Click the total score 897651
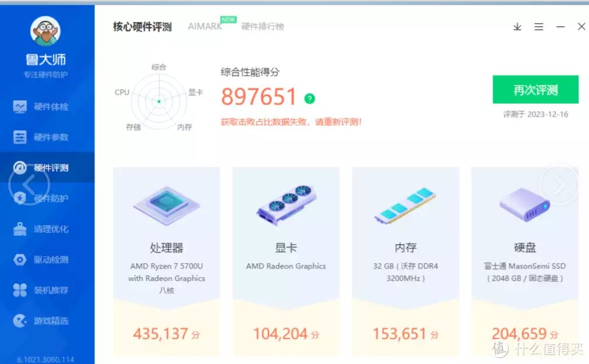 click(x=259, y=97)
